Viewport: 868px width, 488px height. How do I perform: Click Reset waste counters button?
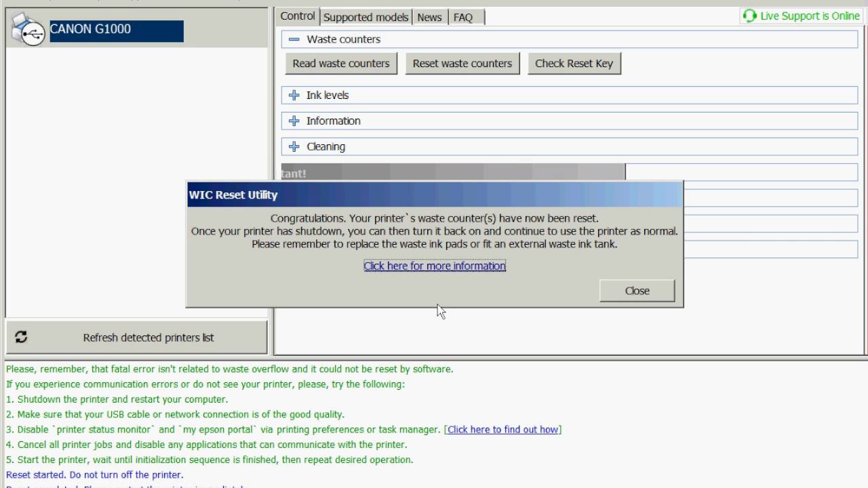click(x=462, y=63)
